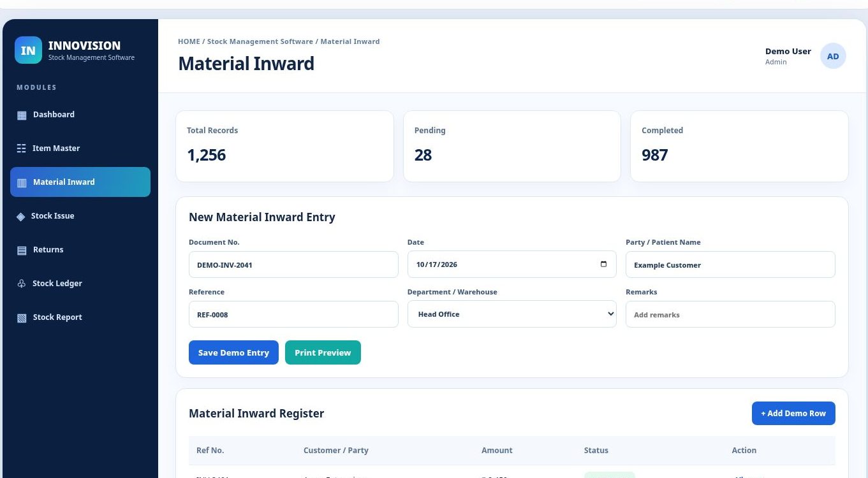
Task: Click the Completed count 987
Action: [x=655, y=155]
